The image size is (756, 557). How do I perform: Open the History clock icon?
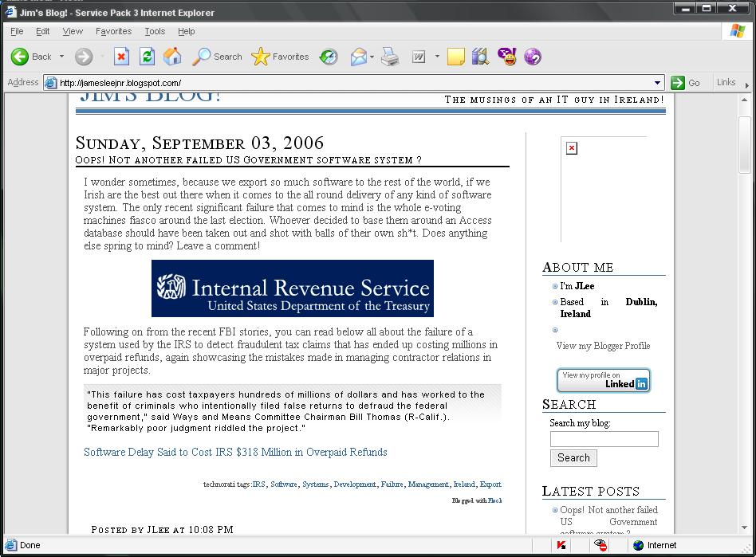(x=329, y=57)
